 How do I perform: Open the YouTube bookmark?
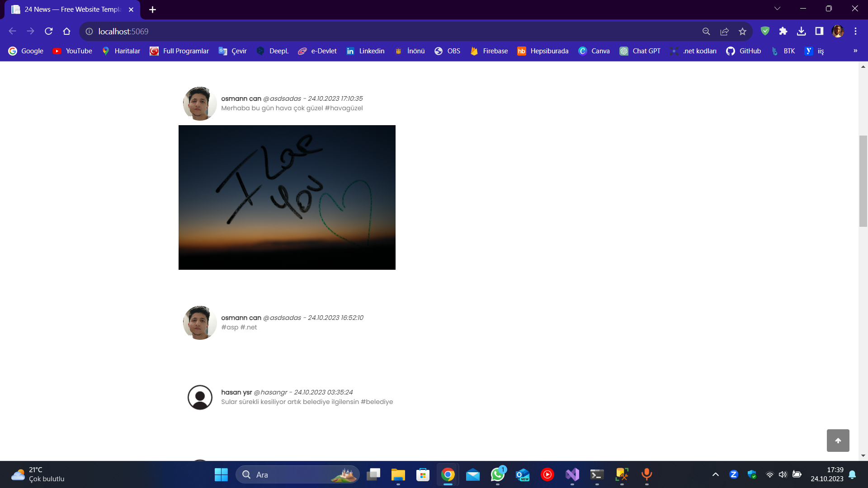[x=72, y=51]
